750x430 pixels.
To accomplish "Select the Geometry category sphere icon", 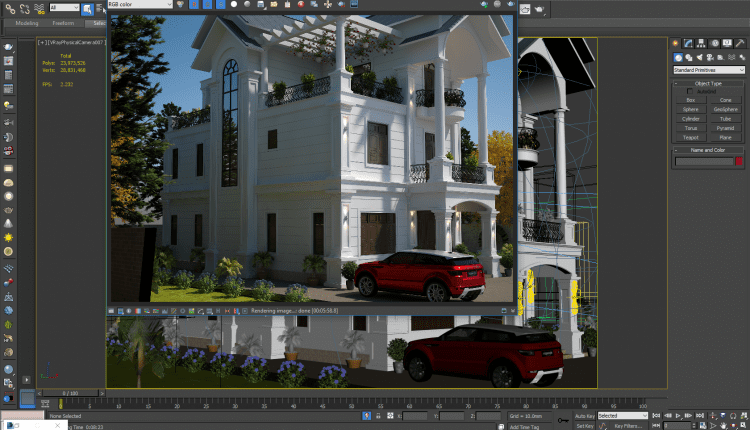I will click(678, 57).
